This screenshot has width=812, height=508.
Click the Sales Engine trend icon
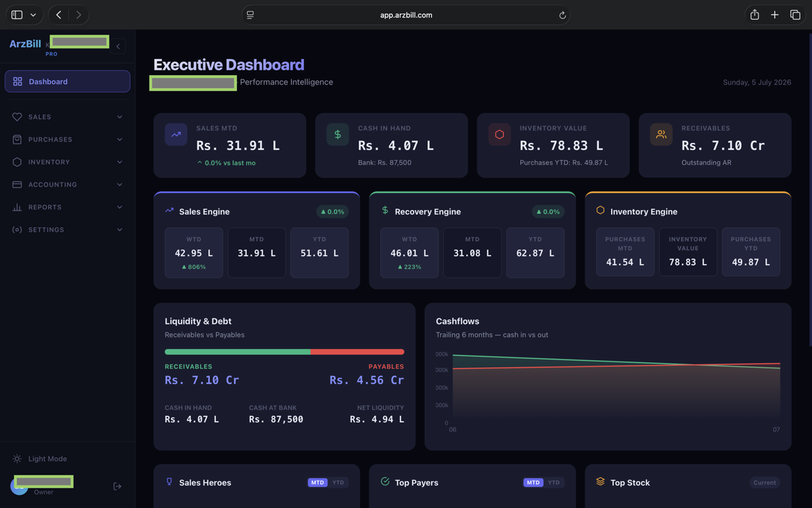(169, 211)
